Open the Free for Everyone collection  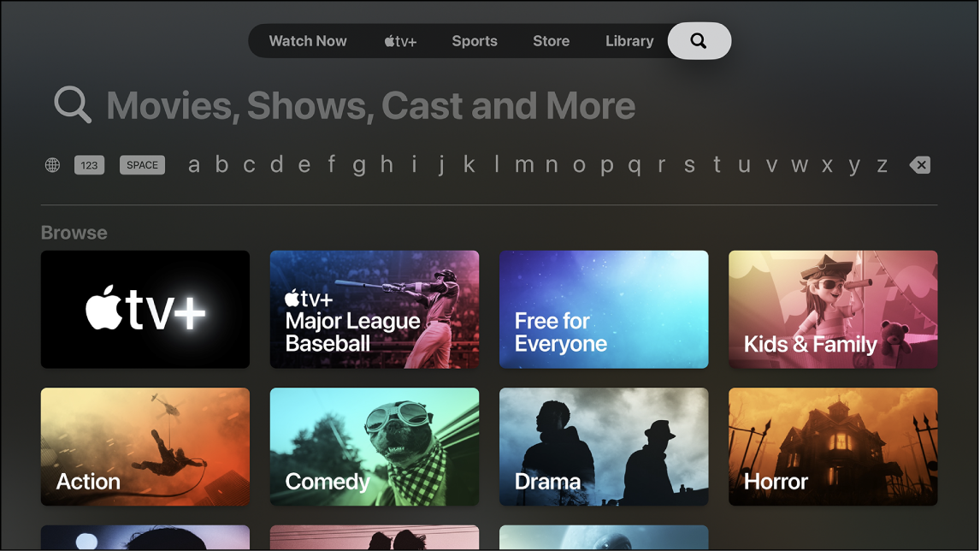tap(603, 310)
